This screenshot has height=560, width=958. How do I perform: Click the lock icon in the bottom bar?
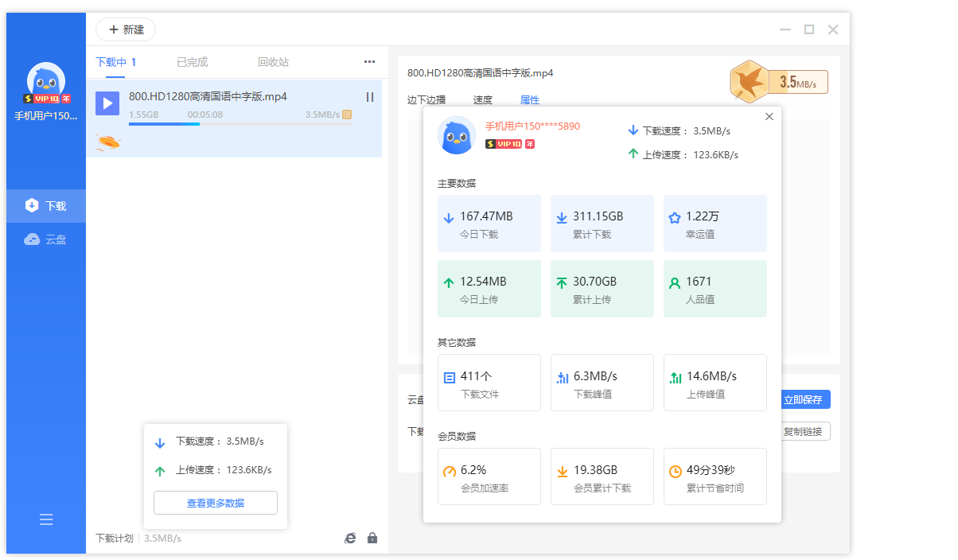coord(372,539)
